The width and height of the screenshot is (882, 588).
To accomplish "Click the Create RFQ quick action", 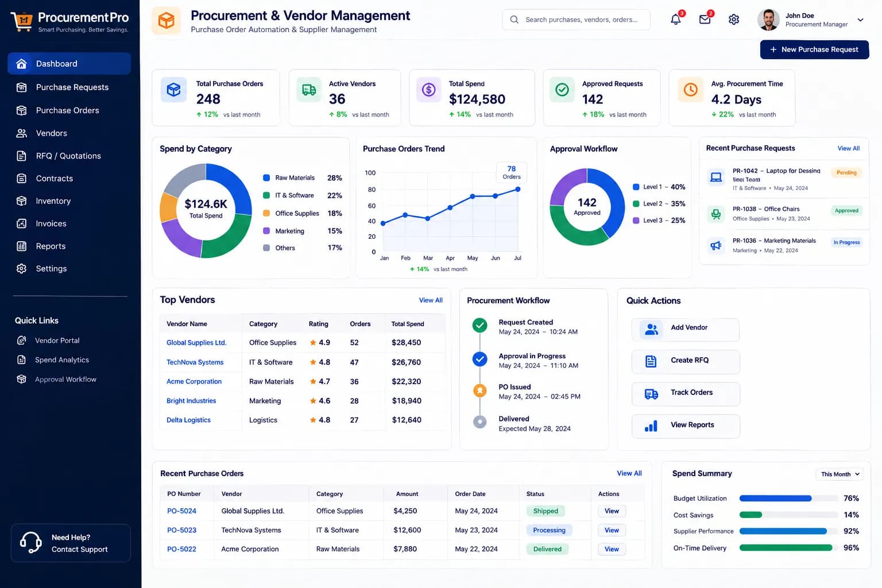I will point(685,362).
